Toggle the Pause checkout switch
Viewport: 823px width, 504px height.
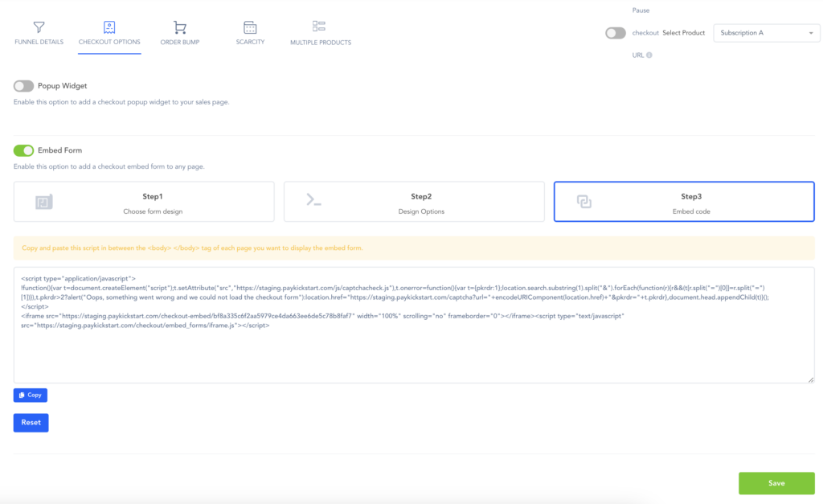point(616,33)
